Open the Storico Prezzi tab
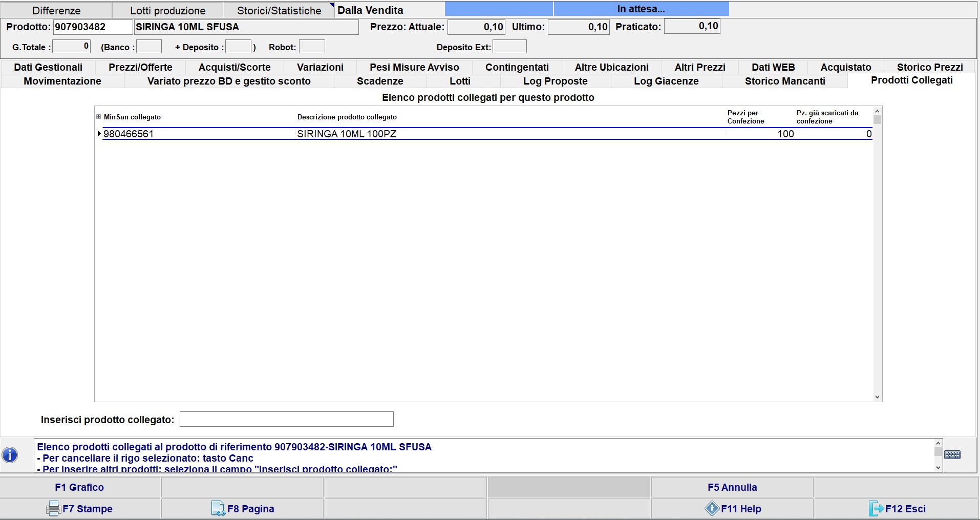The height and width of the screenshot is (520, 980). 929,67
